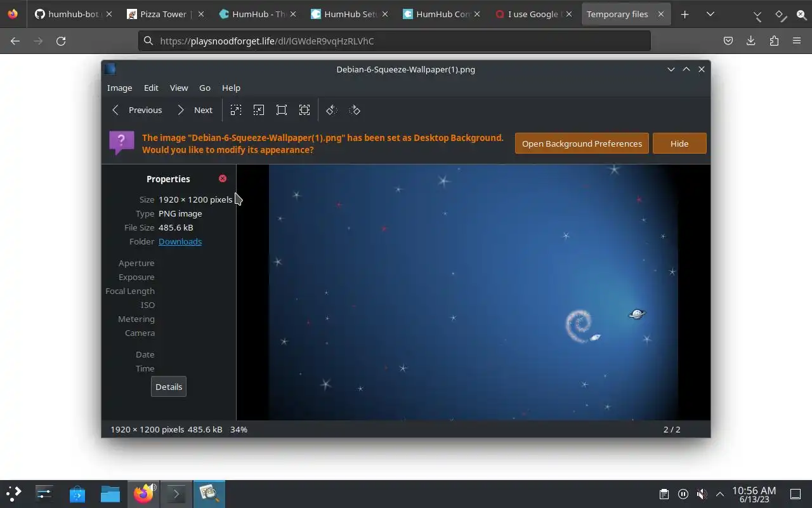The image size is (812, 508).
Task: Click the 2 / 2 image counter
Action: click(672, 429)
